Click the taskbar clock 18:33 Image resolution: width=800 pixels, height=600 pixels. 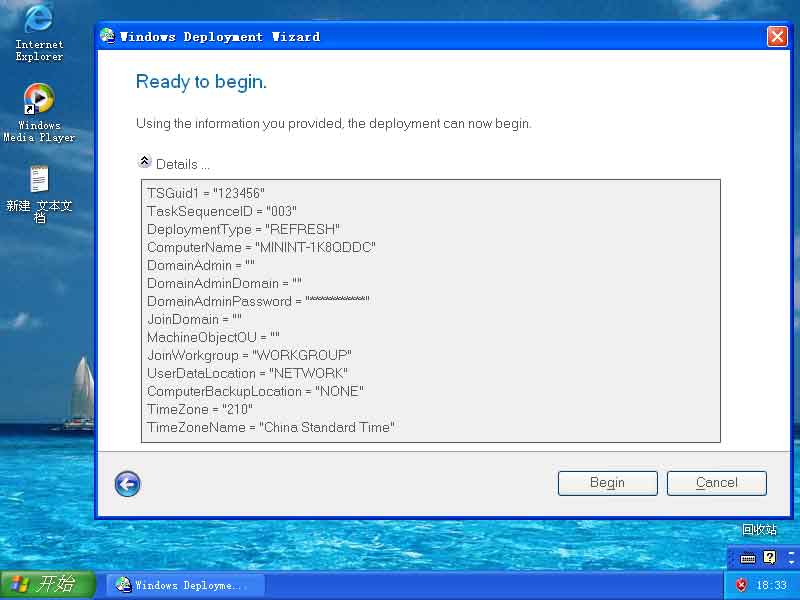point(771,585)
